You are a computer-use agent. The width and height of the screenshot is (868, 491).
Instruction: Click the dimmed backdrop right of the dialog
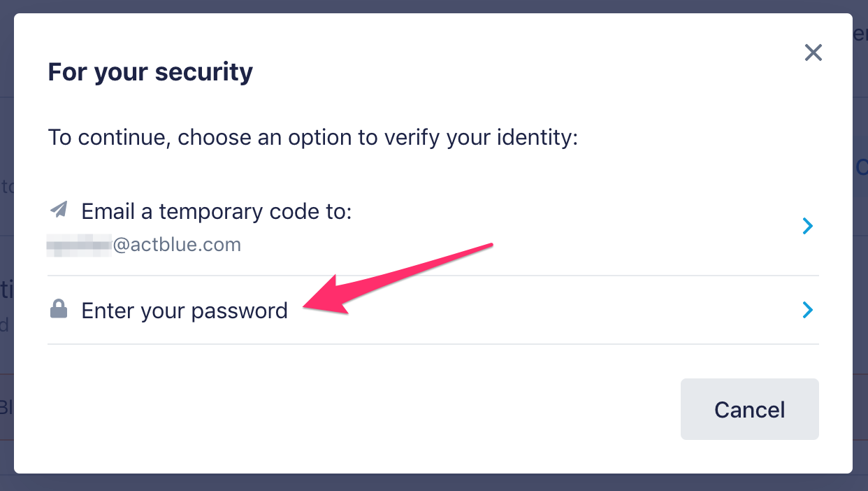coord(860,280)
